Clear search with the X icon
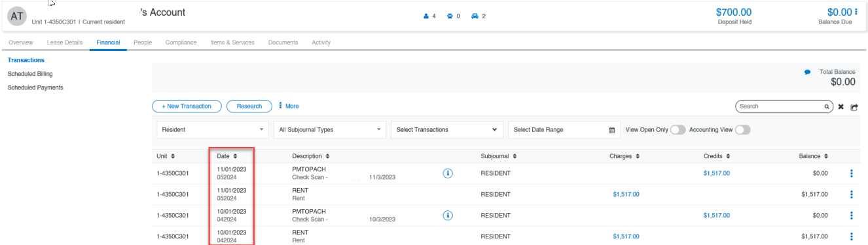Screen dimensions: 868x245 (x=841, y=106)
